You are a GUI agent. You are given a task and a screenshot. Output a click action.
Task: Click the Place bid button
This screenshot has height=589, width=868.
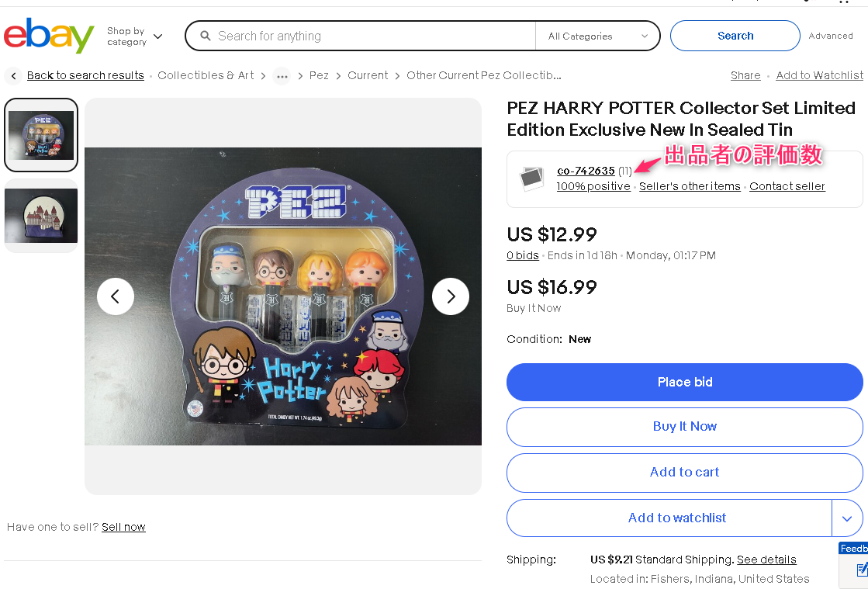(684, 382)
